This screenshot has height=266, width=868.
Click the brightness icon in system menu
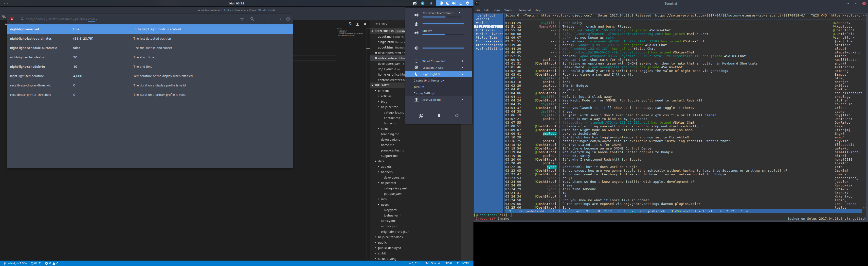point(416,48)
